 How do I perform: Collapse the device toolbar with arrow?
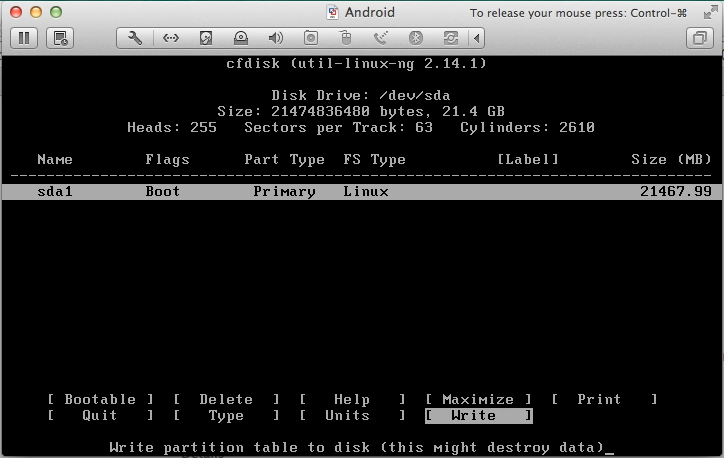477,38
